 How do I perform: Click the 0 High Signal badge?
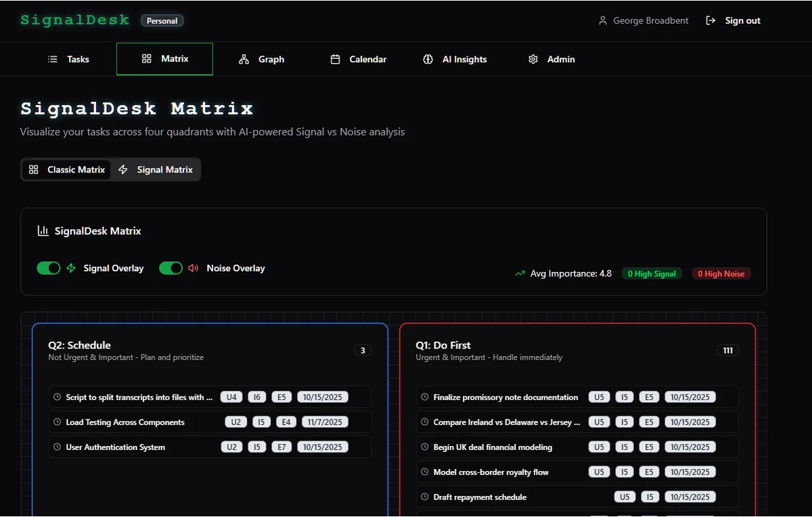coord(652,274)
